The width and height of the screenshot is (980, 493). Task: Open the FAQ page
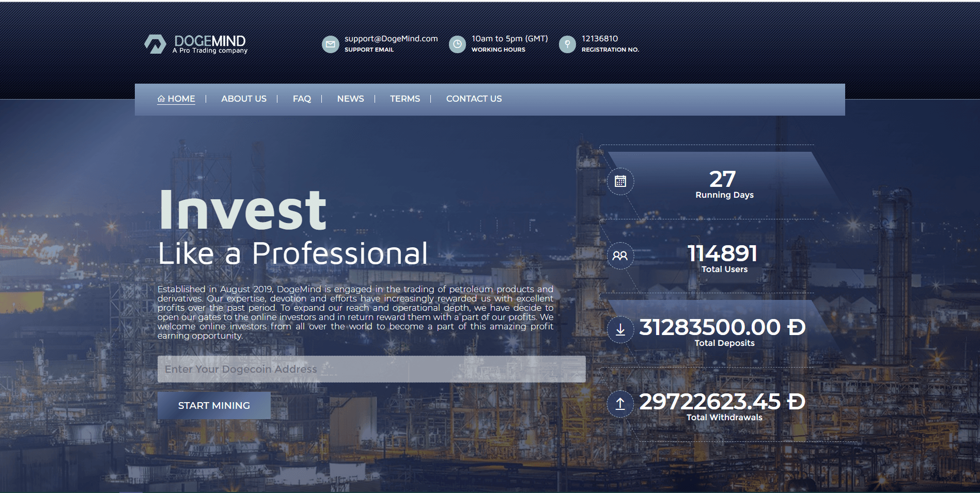[302, 99]
